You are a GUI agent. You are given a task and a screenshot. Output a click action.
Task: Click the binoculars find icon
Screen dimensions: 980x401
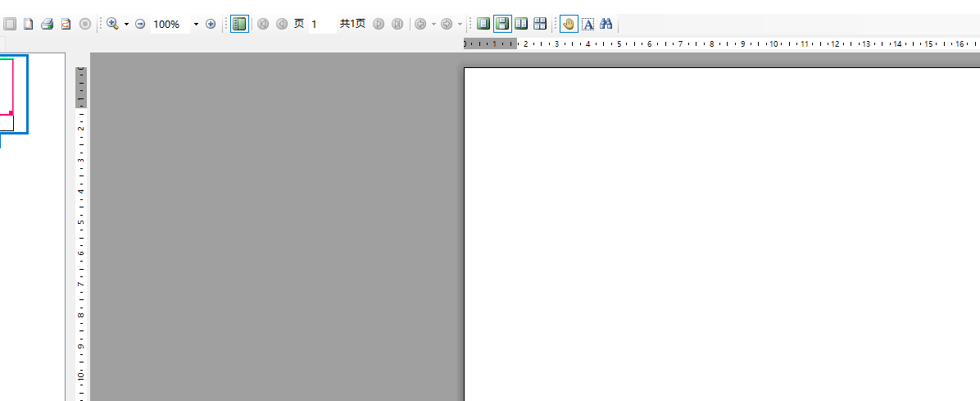[x=606, y=24]
